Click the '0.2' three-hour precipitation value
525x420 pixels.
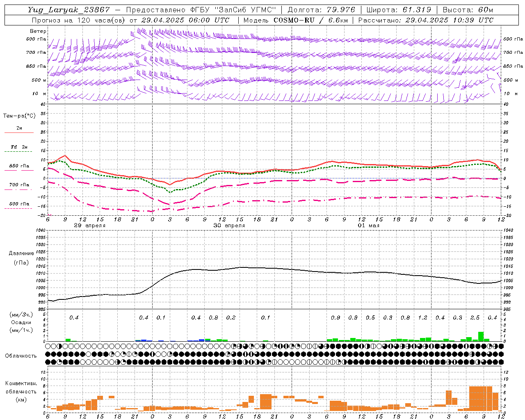(x=231, y=318)
